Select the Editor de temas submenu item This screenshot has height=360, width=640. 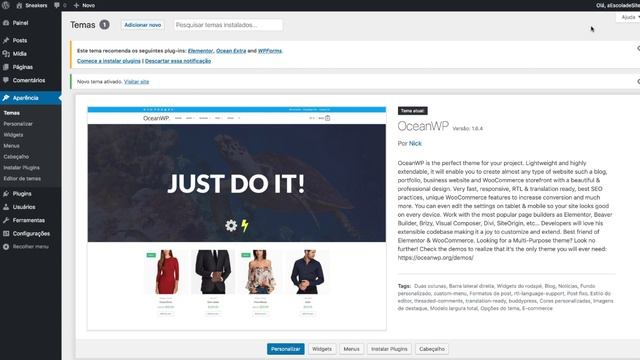(22, 178)
